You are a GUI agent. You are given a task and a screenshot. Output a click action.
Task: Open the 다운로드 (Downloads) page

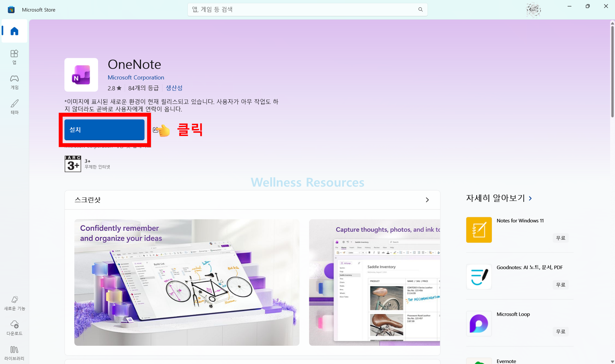click(x=14, y=328)
